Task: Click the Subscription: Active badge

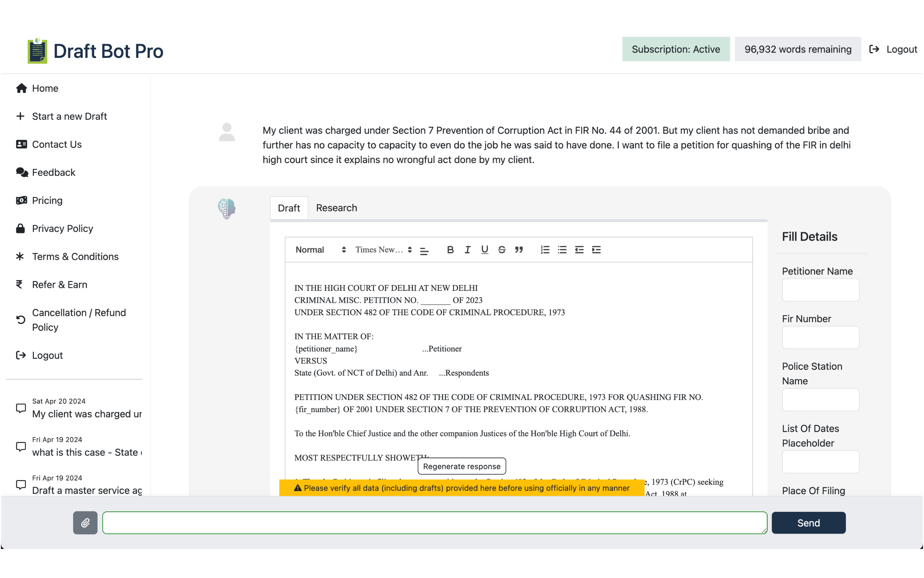Action: pos(676,49)
